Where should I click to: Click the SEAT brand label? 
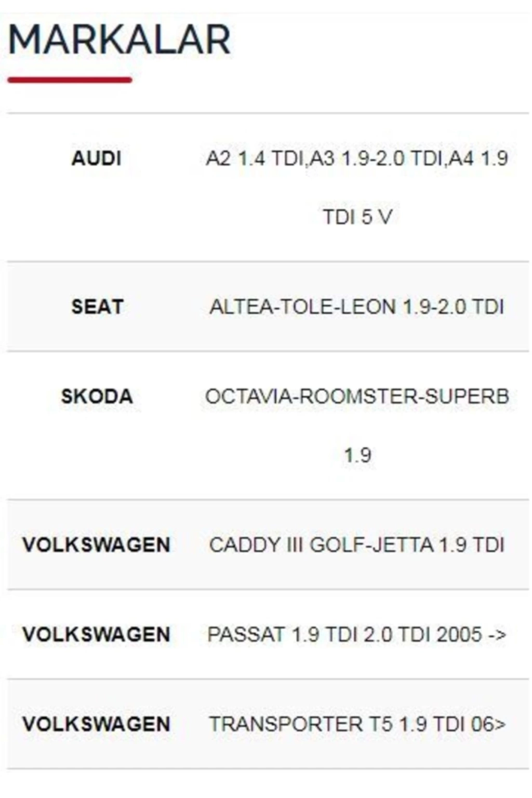pyautogui.click(x=97, y=307)
